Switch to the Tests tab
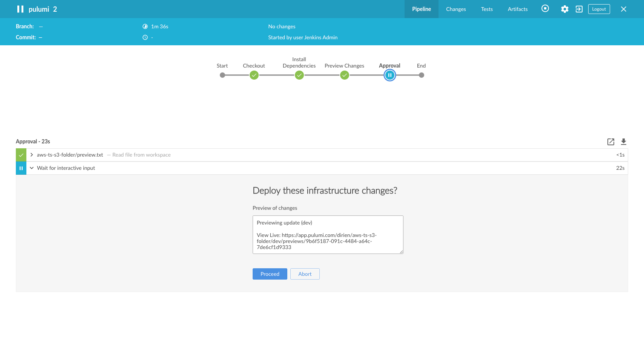 [x=487, y=9]
